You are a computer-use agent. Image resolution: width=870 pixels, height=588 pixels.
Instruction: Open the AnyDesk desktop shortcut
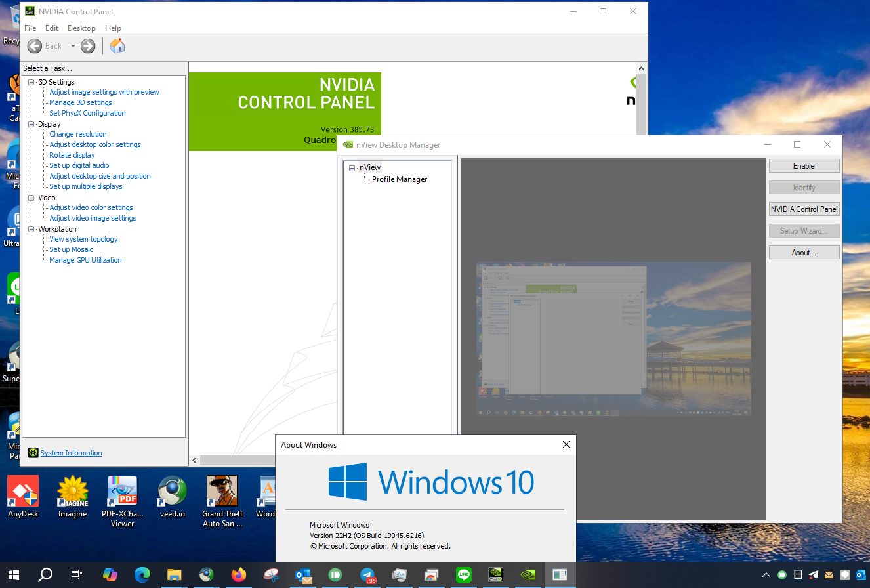[23, 497]
